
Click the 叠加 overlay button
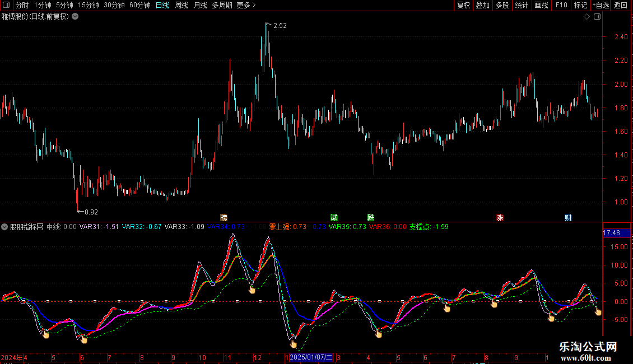click(483, 5)
